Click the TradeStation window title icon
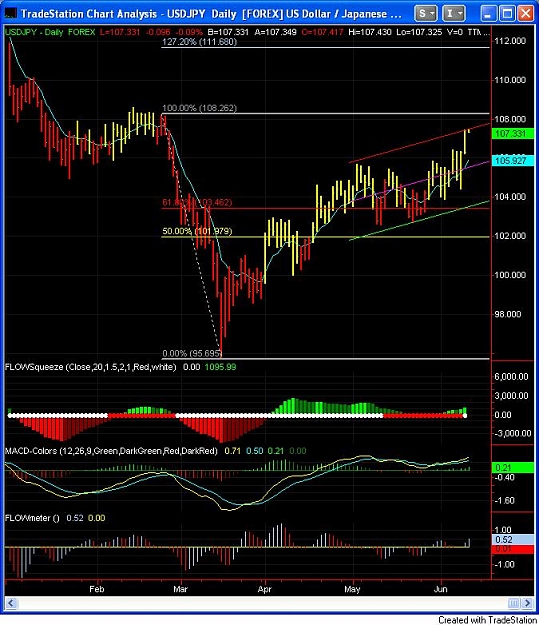 point(10,14)
